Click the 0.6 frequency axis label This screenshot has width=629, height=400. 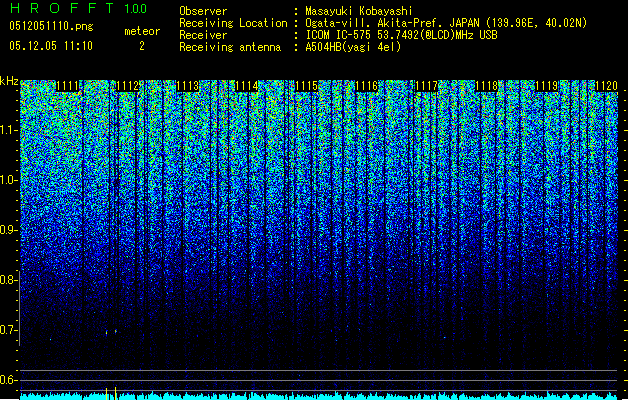pyautogui.click(x=8, y=380)
